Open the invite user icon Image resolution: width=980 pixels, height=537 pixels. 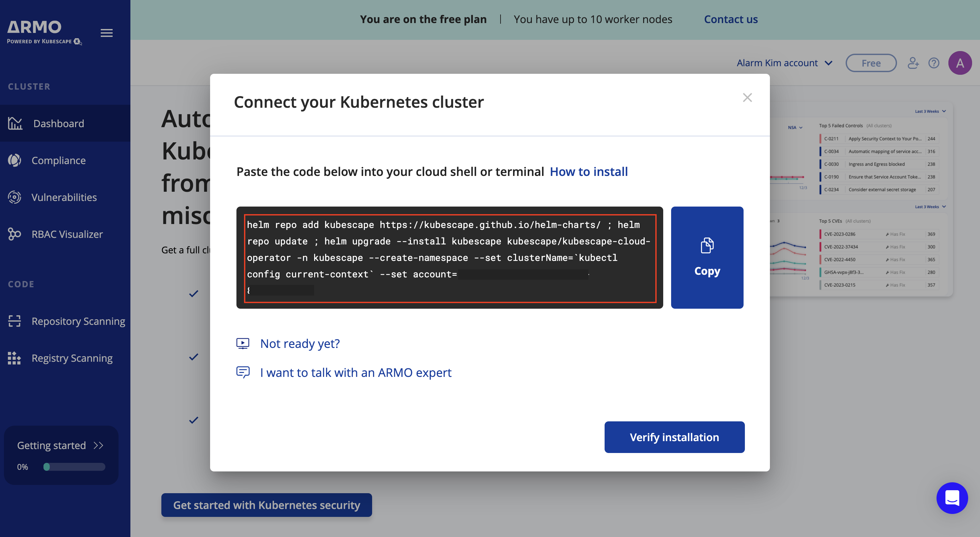[913, 63]
